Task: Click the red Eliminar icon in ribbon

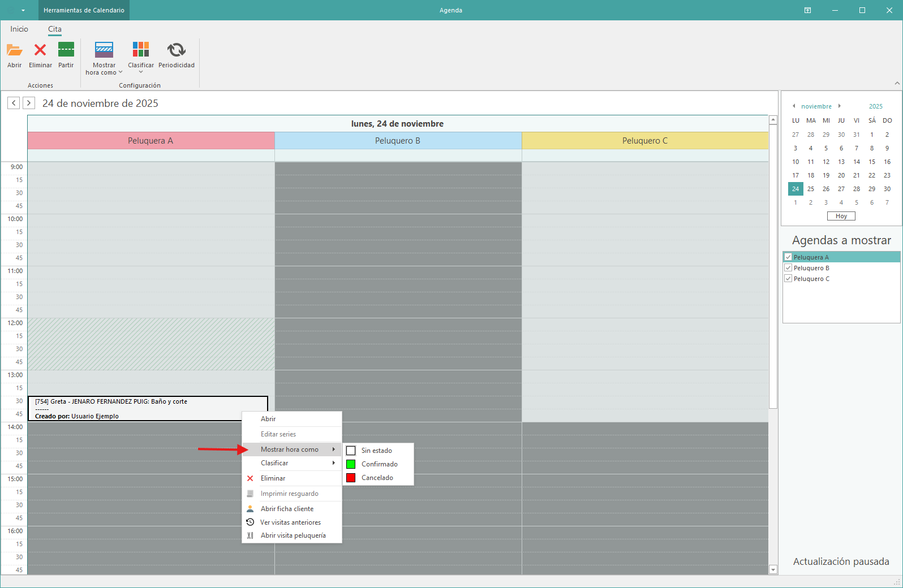Action: coord(40,50)
